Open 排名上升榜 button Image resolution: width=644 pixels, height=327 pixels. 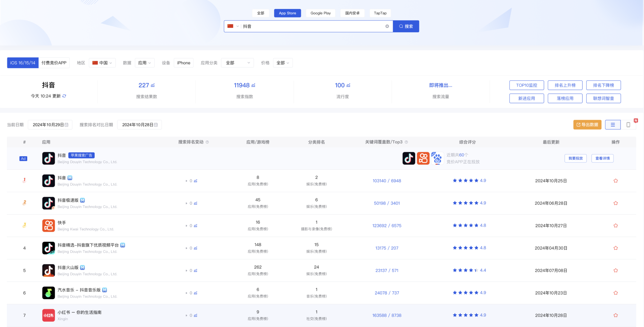click(x=565, y=85)
